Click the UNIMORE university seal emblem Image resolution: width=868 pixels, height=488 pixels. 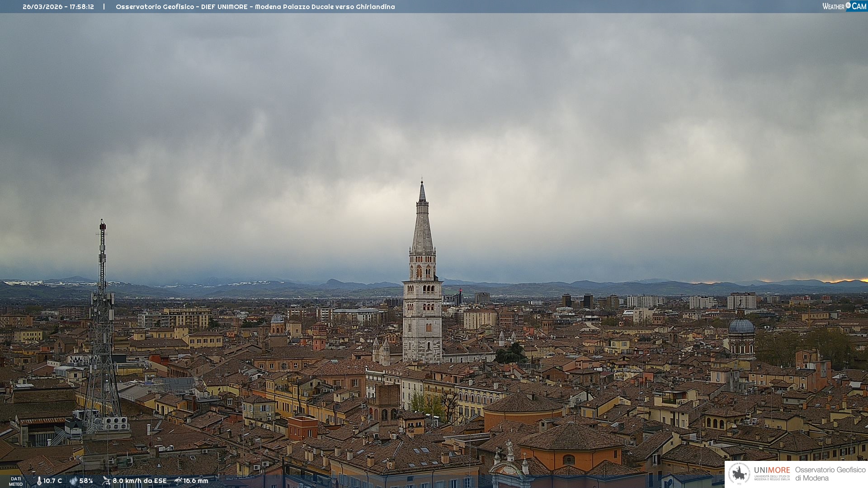click(739, 474)
